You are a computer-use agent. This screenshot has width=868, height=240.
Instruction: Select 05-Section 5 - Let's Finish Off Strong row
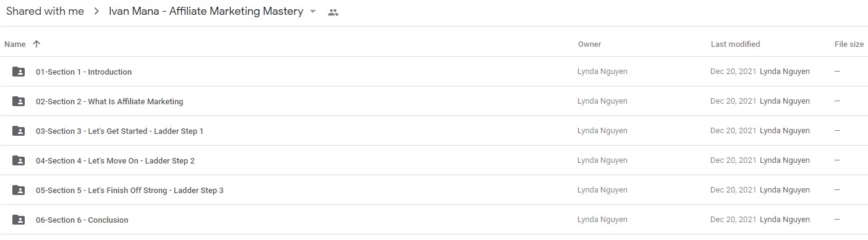pyautogui.click(x=434, y=190)
